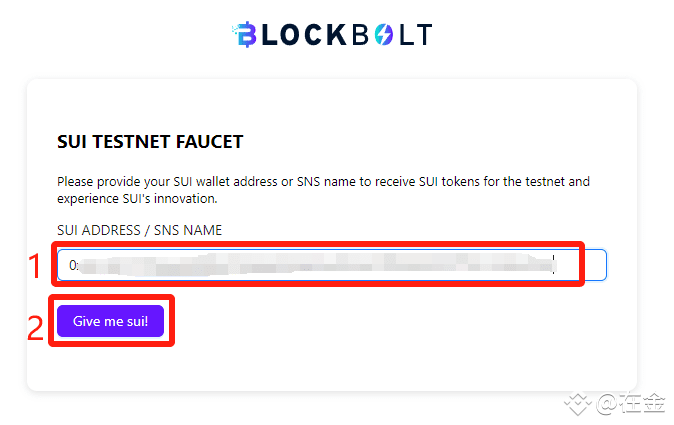This screenshot has width=674, height=425.
Task: Click the blurred wallet address inside the field
Action: pos(316,265)
